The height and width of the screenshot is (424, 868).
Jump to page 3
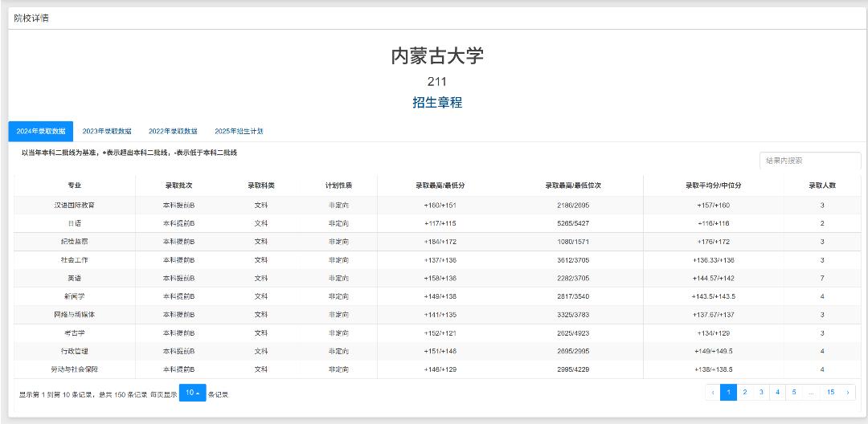[x=761, y=393]
